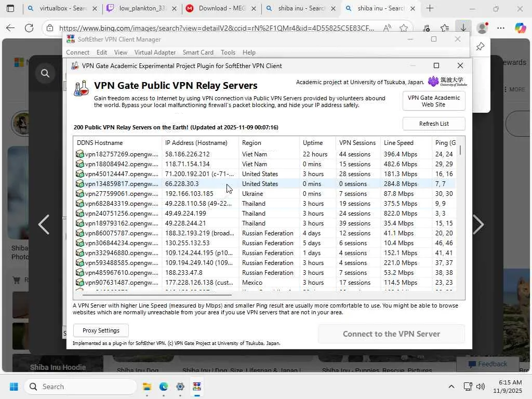532x399 pixels.
Task: Switch to virtualbox search browser tab
Action: point(62,8)
